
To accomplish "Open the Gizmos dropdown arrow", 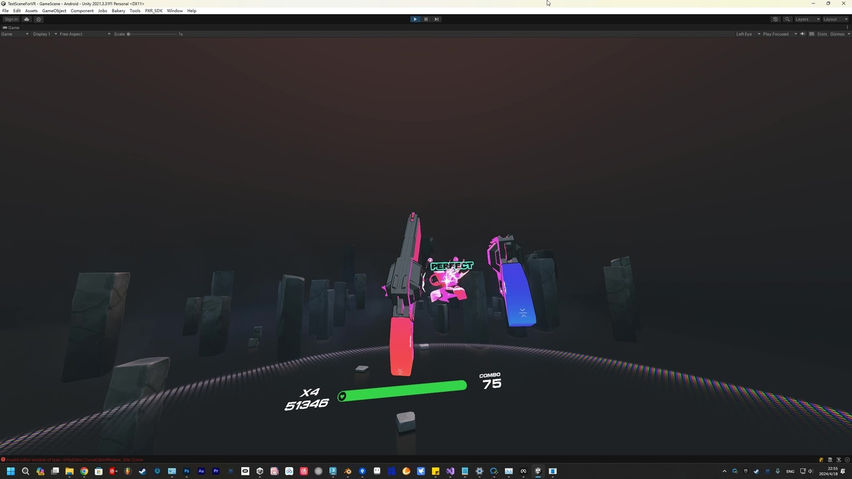I will point(848,34).
